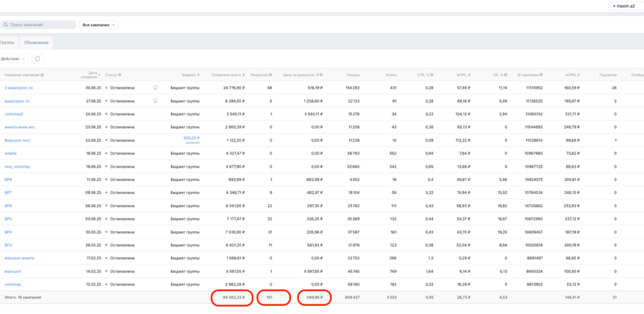
Task: Switch to the Объявления tab
Action: click(36, 43)
